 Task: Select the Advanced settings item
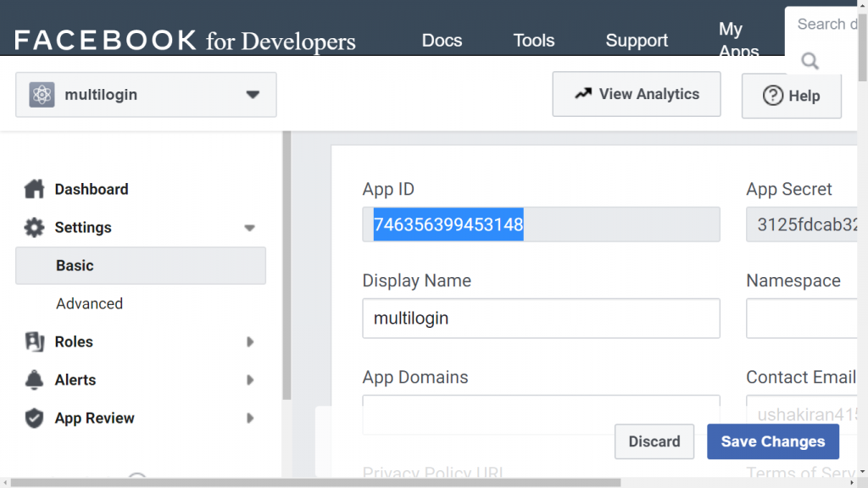coord(89,304)
